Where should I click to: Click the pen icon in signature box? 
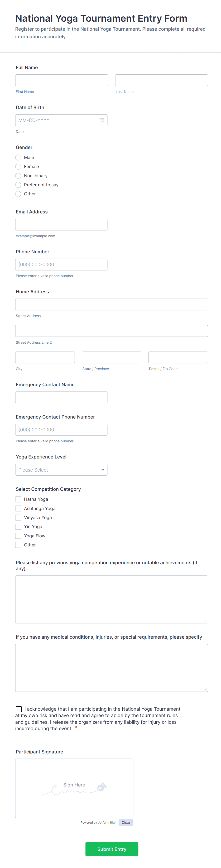point(101,786)
